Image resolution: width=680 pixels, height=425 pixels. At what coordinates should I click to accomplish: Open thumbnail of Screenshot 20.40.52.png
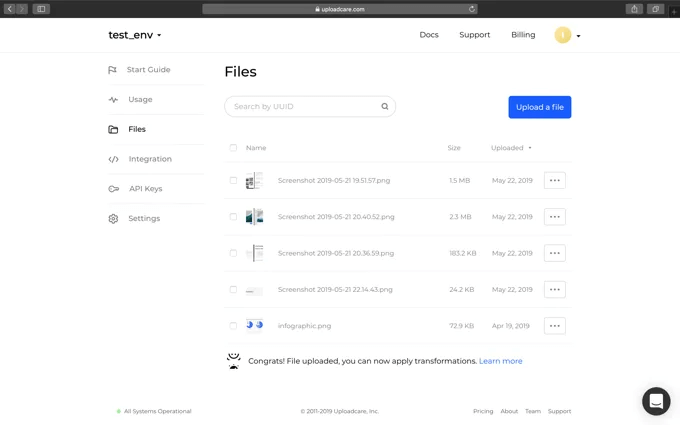pos(255,217)
